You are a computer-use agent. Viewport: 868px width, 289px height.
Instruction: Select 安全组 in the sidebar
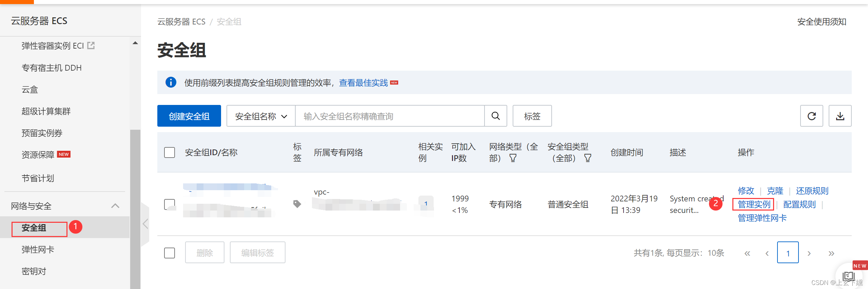34,228
